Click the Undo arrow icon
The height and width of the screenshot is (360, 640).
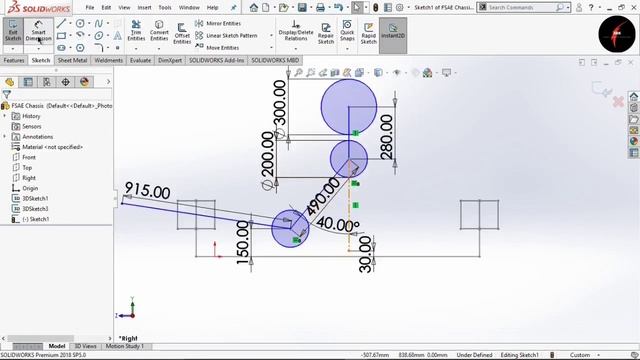coord(338,7)
